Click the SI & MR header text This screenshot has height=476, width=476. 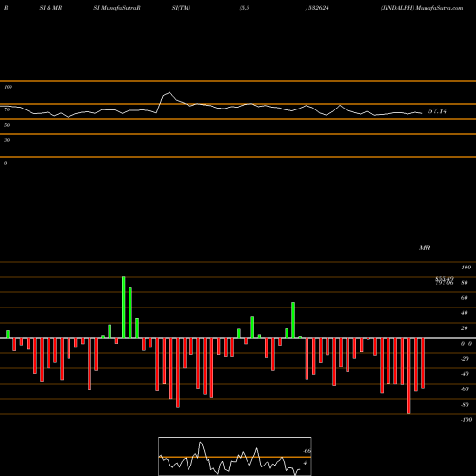[x=50, y=8]
